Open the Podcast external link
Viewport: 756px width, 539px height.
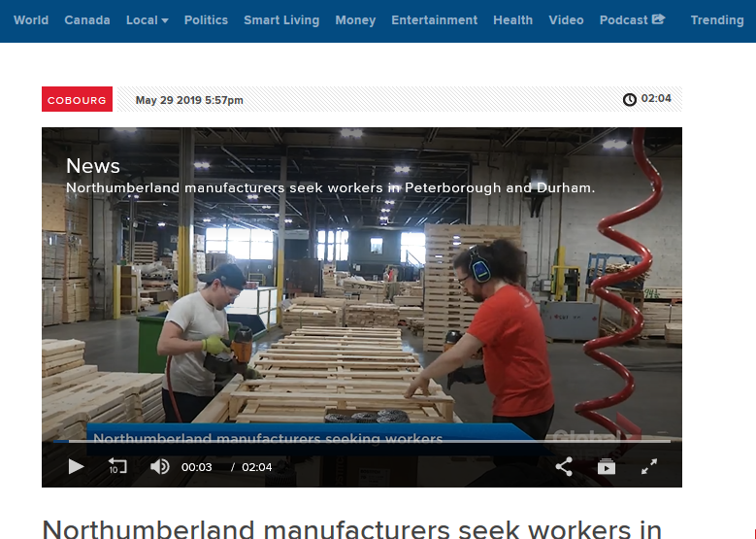[x=632, y=20]
